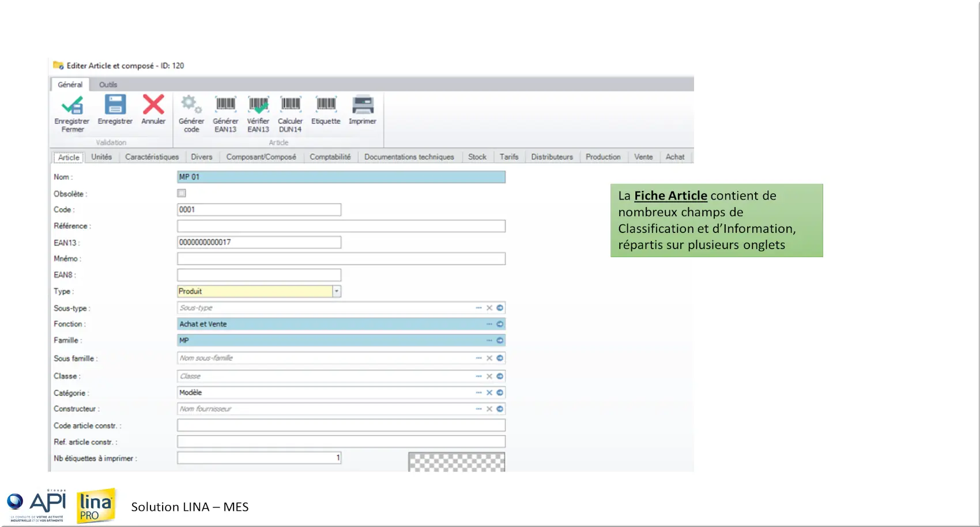980x527 pixels.
Task: Click the Fonction field Achat et Vente
Action: pos(341,324)
